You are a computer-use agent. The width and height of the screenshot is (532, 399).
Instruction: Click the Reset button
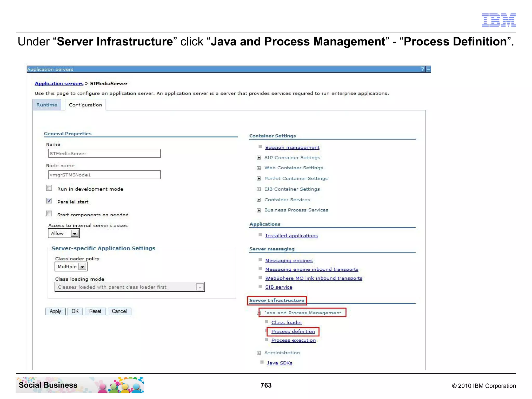[95, 311]
